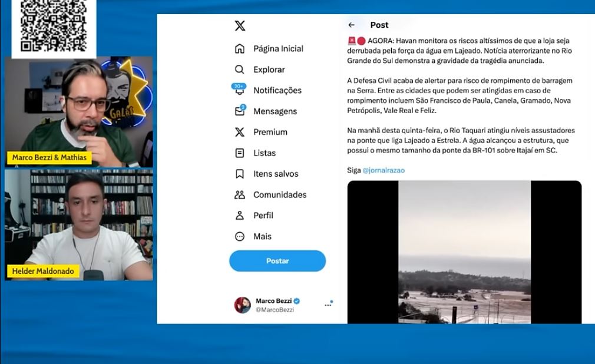Screen dimensions: 595x364
Task: Open the @jornalrazao mention link
Action: click(x=384, y=170)
